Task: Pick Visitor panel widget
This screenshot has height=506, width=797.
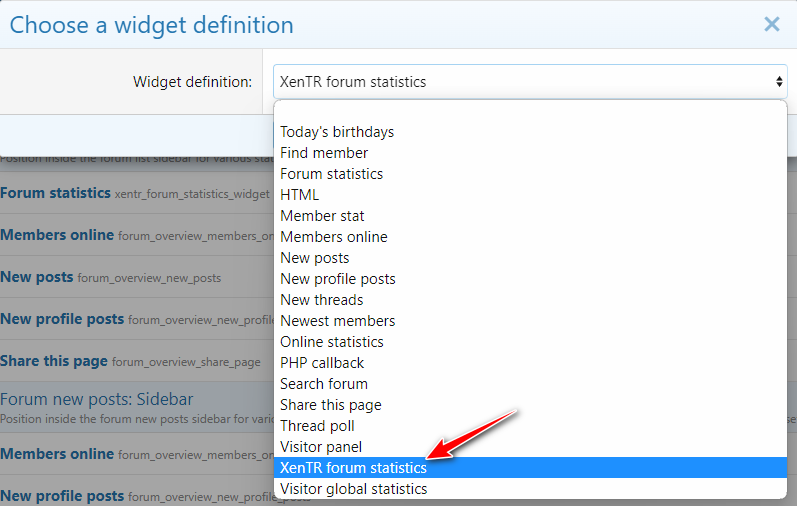Action: [321, 447]
